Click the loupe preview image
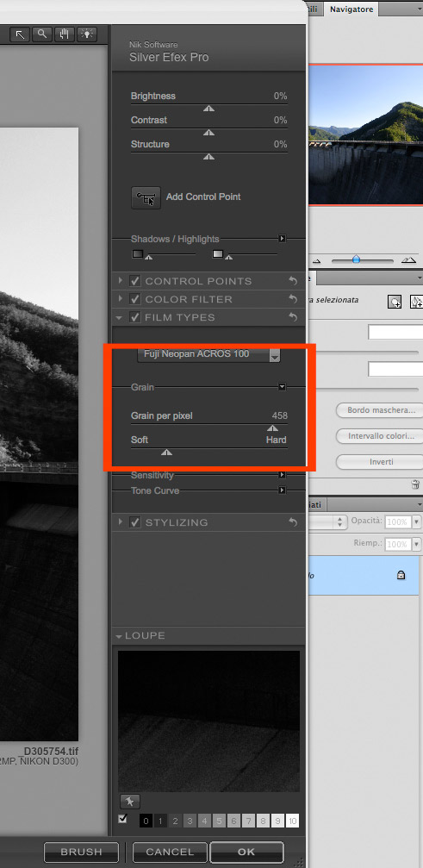Screen dimensions: 423x868 click(x=209, y=721)
